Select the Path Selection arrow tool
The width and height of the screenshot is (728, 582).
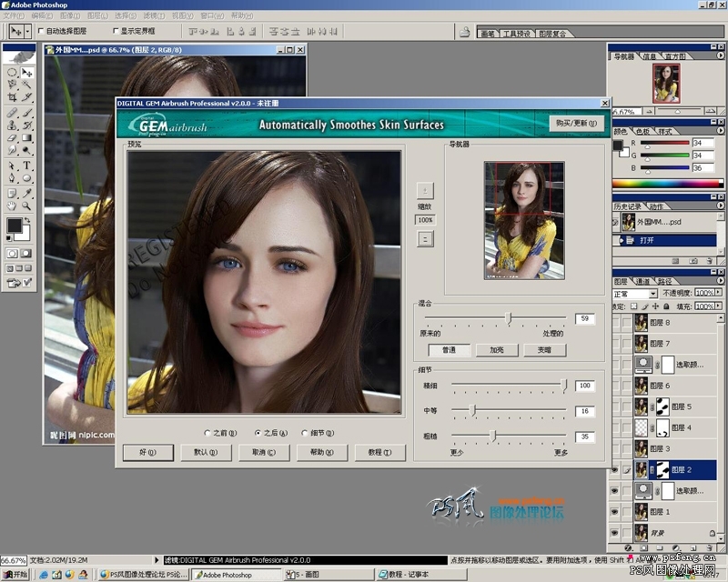point(12,166)
